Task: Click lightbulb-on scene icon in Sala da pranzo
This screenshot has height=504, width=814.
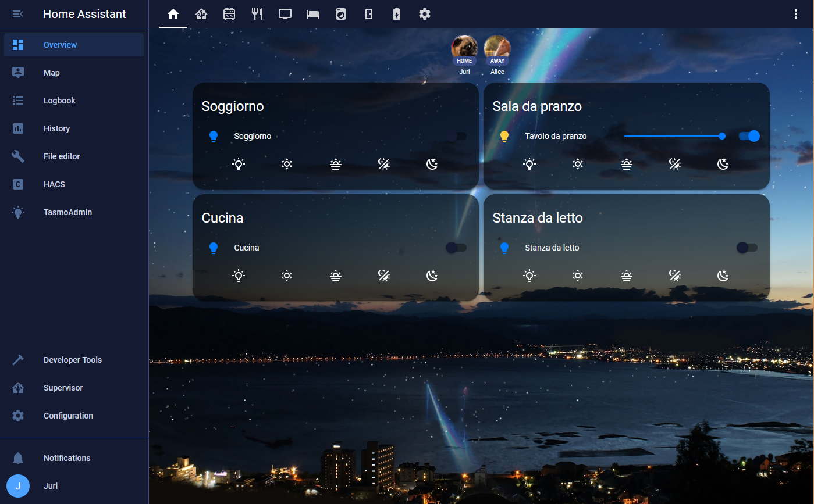Action: pyautogui.click(x=529, y=164)
